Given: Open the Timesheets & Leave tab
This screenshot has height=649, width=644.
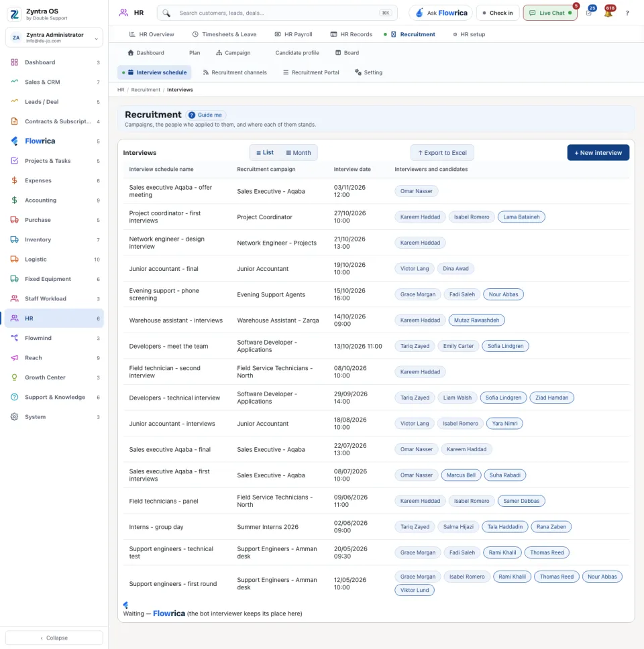Looking at the screenshot, I should tap(225, 34).
